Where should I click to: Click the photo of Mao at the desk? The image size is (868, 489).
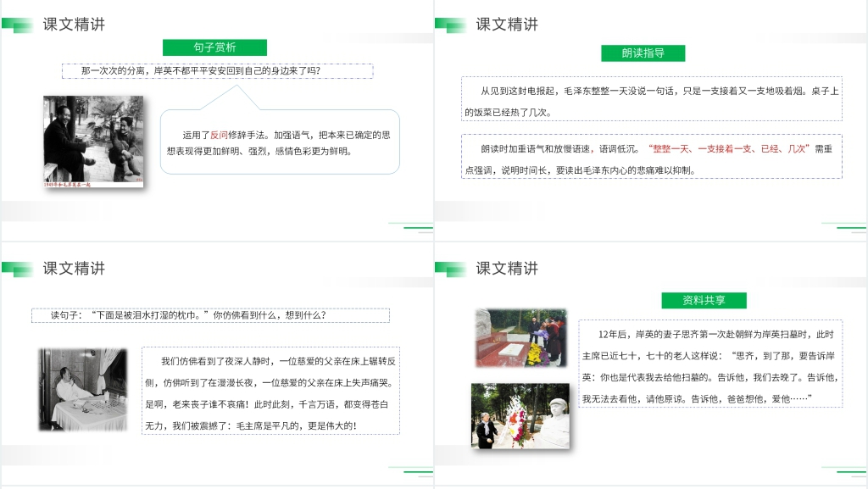point(83,389)
